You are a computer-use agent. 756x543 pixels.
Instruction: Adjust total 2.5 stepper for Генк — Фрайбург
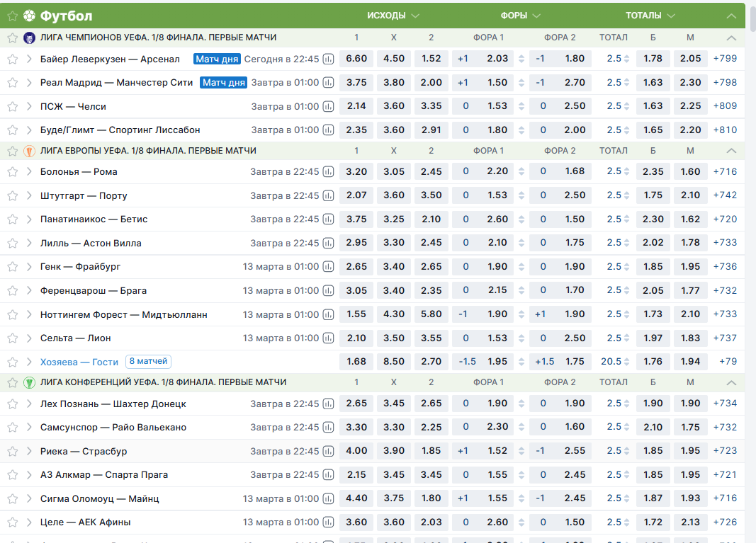pos(626,267)
